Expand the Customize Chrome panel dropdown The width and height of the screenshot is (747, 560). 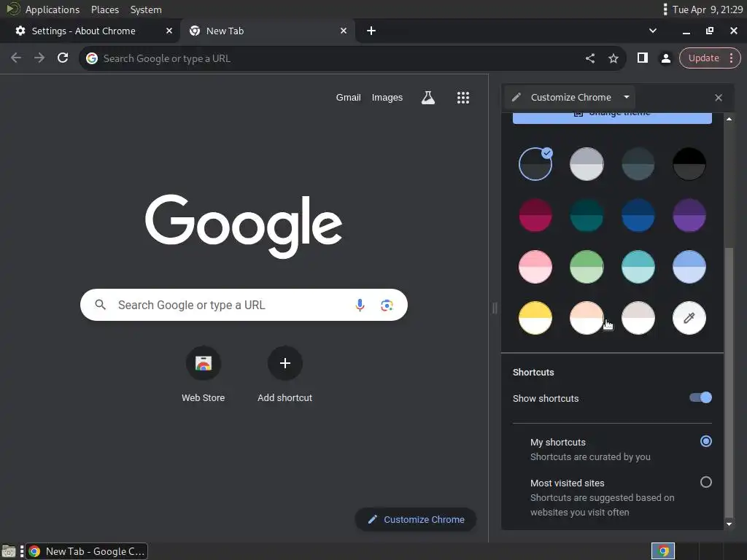click(627, 97)
